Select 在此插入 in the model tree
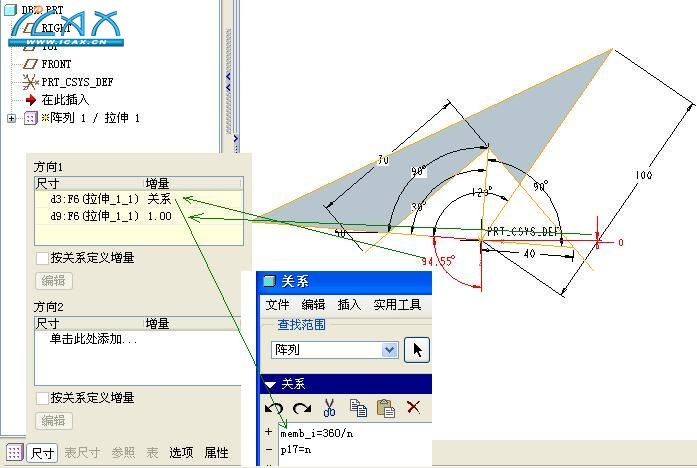This screenshot has height=468, width=697. tap(65, 100)
